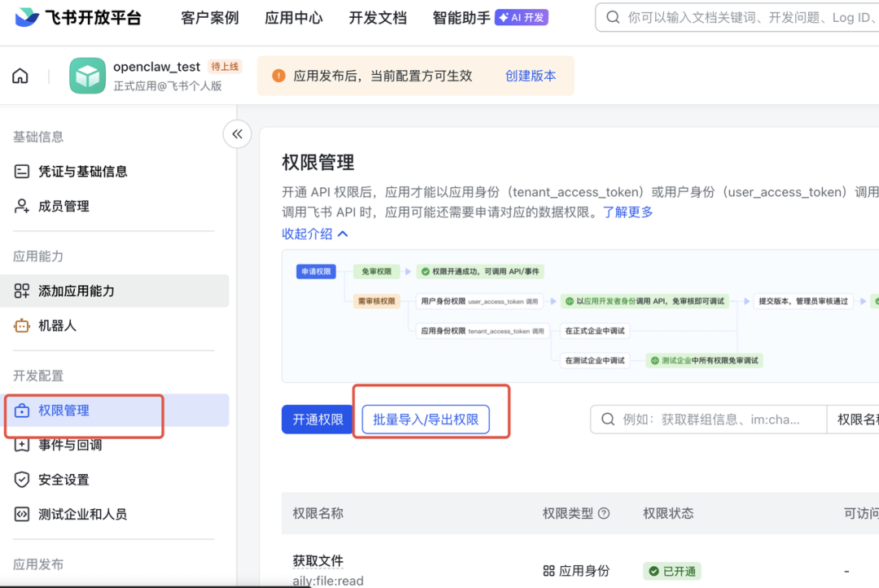The image size is (879, 588).
Task: Click the help icon beside 权限类型
Action: point(604,513)
